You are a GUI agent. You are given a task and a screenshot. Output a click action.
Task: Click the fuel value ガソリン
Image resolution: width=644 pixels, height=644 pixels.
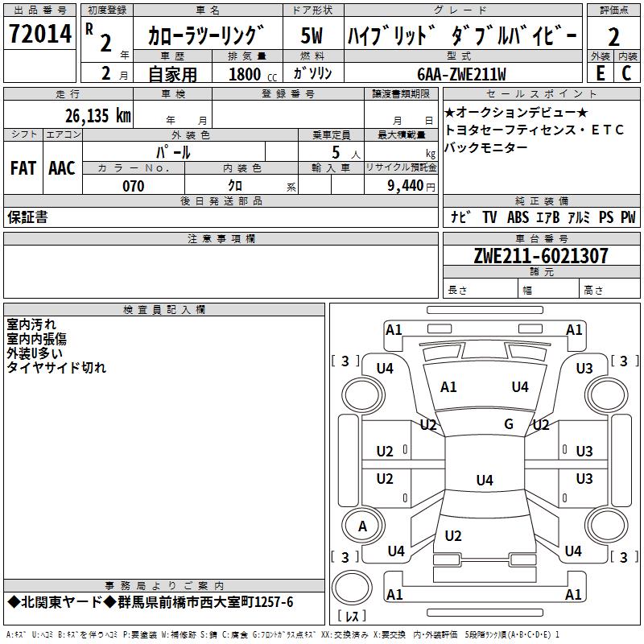coord(312,73)
